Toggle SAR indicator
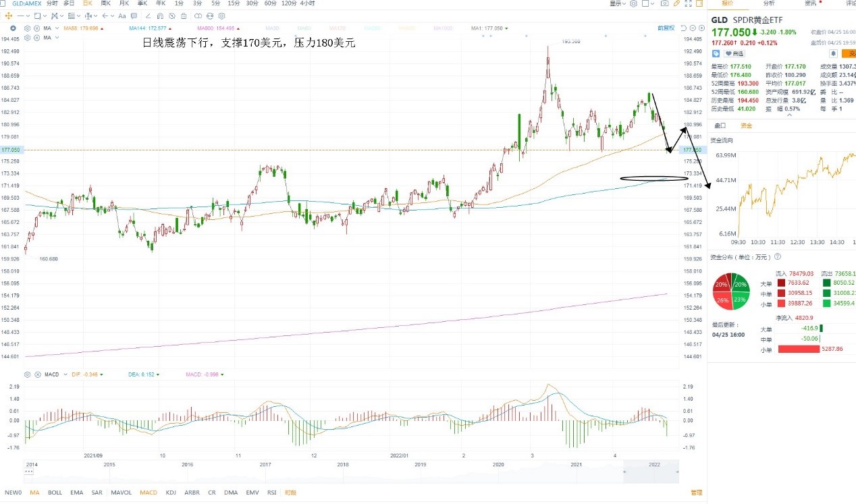The width and height of the screenshot is (856, 504). tap(97, 493)
